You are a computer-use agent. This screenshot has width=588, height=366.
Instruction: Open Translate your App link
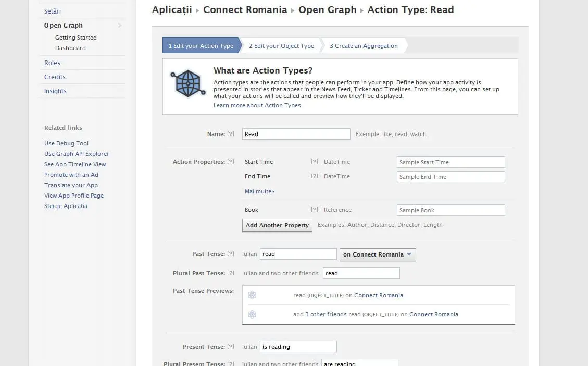coord(71,185)
